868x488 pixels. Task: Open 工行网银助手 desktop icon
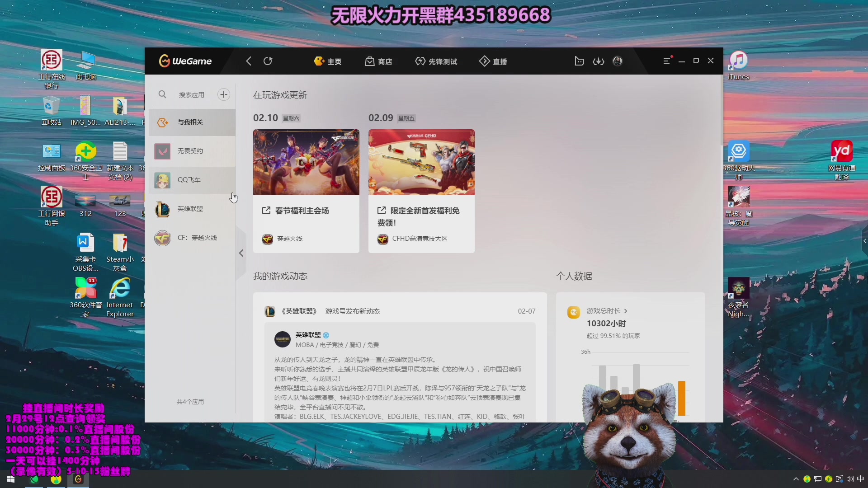[52, 206]
